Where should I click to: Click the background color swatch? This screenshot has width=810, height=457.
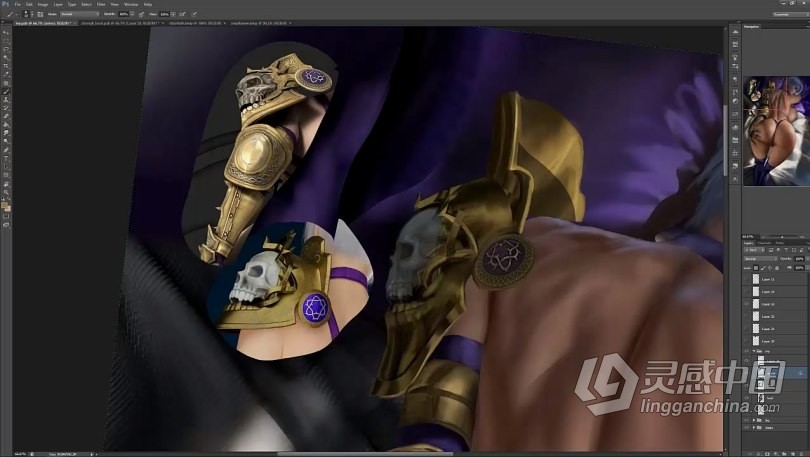[8, 209]
